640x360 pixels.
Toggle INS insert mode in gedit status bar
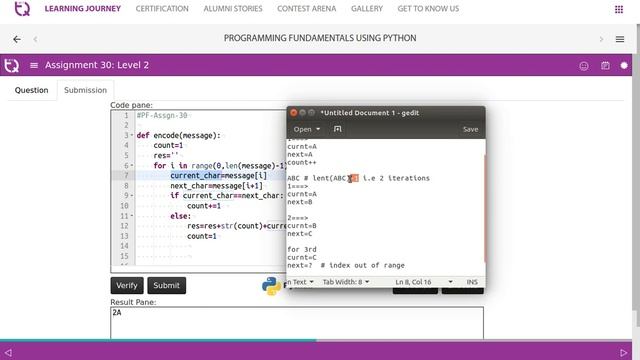pyautogui.click(x=472, y=282)
